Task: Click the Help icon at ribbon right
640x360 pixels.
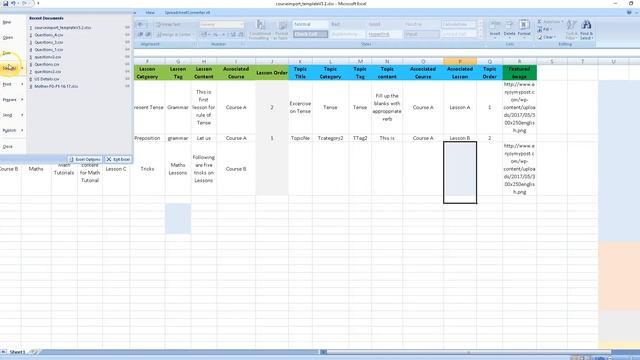Action: coord(629,13)
